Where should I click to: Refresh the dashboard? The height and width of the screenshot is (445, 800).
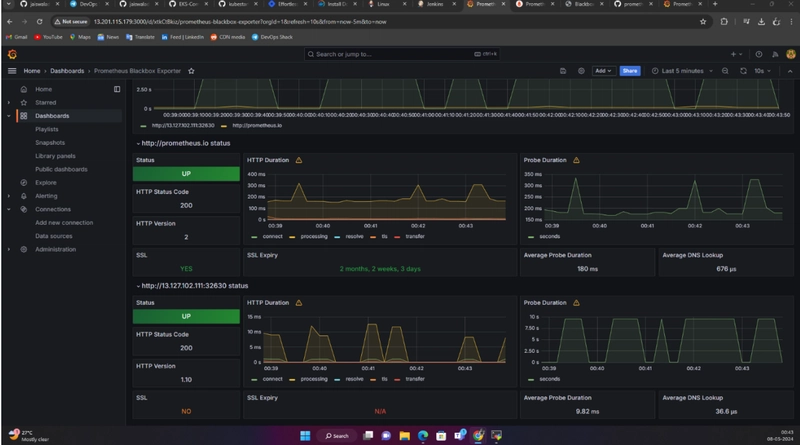[743, 71]
